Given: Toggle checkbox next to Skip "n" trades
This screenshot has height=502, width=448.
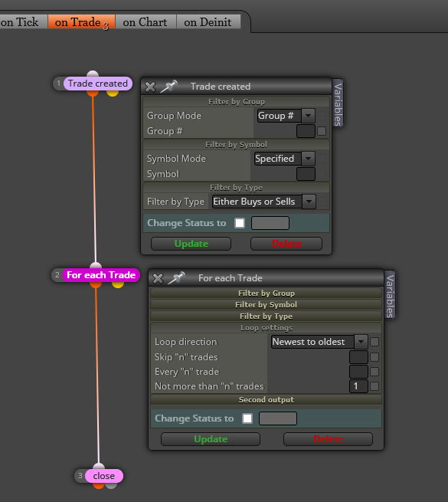Looking at the screenshot, I should coord(374,357).
